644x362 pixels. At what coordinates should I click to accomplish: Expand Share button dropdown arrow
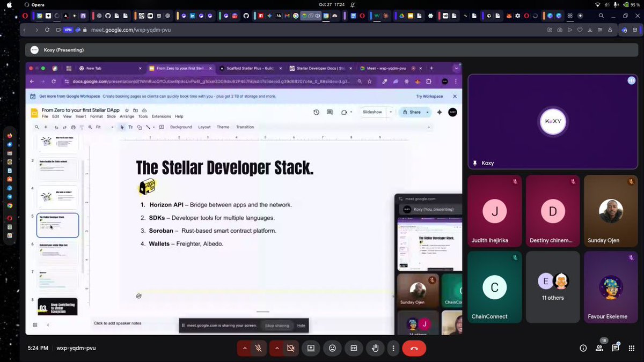(x=427, y=112)
